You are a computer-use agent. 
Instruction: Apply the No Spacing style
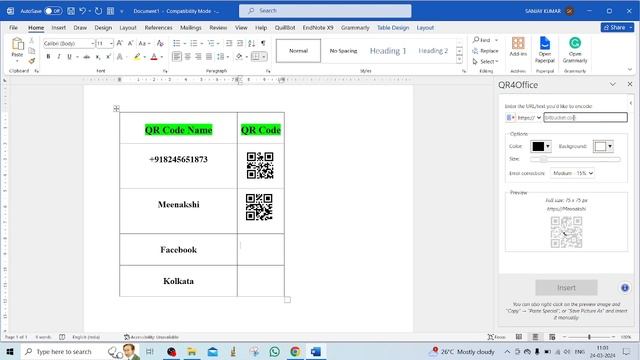point(343,51)
